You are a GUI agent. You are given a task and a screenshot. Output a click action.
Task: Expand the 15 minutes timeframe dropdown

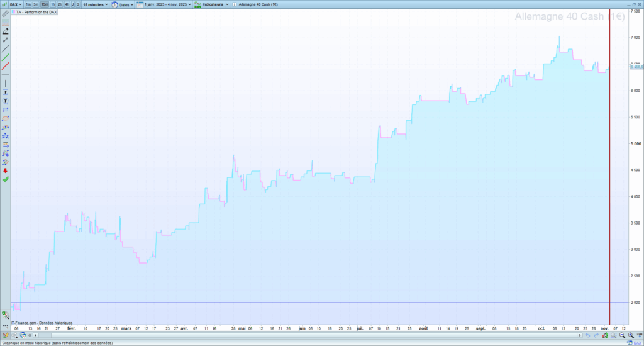[96, 4]
